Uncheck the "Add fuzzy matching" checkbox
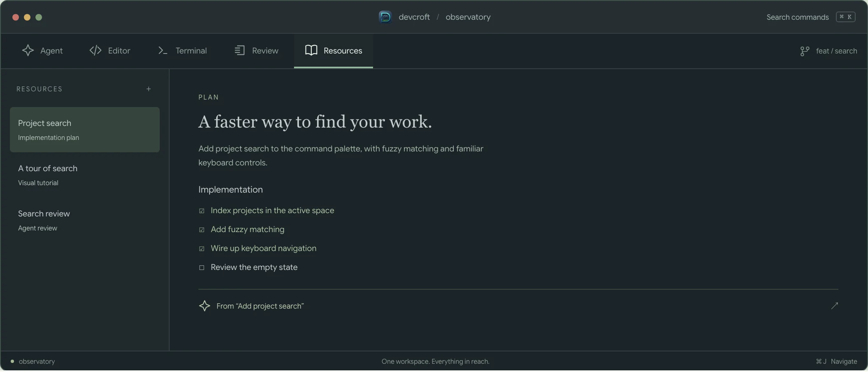Viewport: 868px width, 372px height. (x=202, y=230)
